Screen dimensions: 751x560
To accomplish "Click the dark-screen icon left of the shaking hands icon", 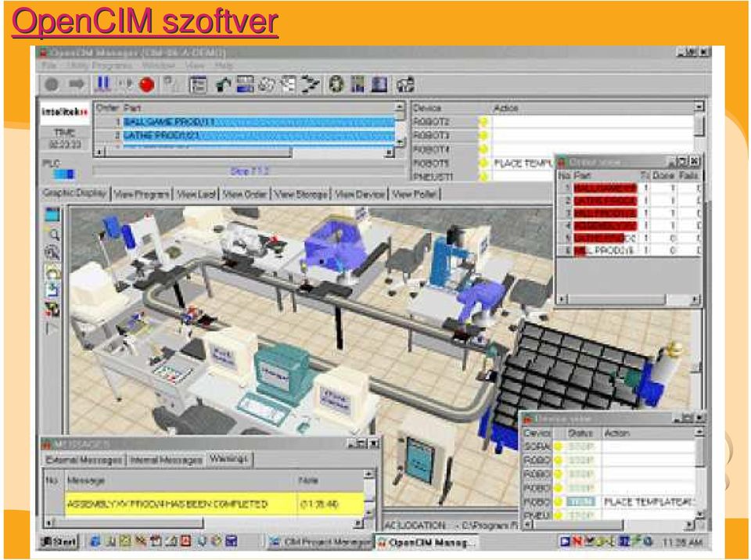I will [245, 84].
